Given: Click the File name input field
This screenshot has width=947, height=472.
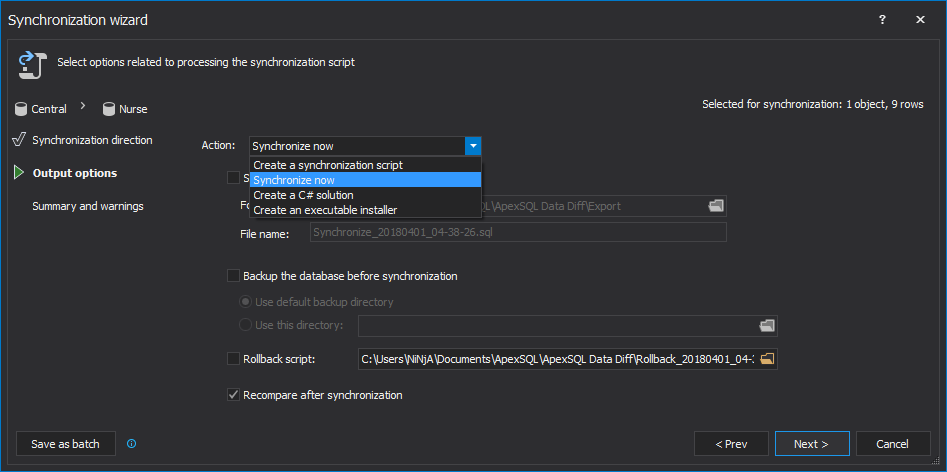Looking at the screenshot, I should [518, 232].
